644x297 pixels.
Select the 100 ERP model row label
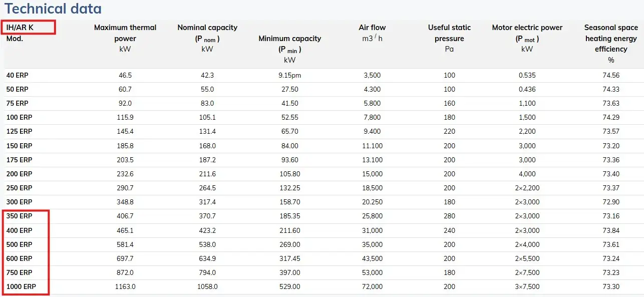pos(19,117)
